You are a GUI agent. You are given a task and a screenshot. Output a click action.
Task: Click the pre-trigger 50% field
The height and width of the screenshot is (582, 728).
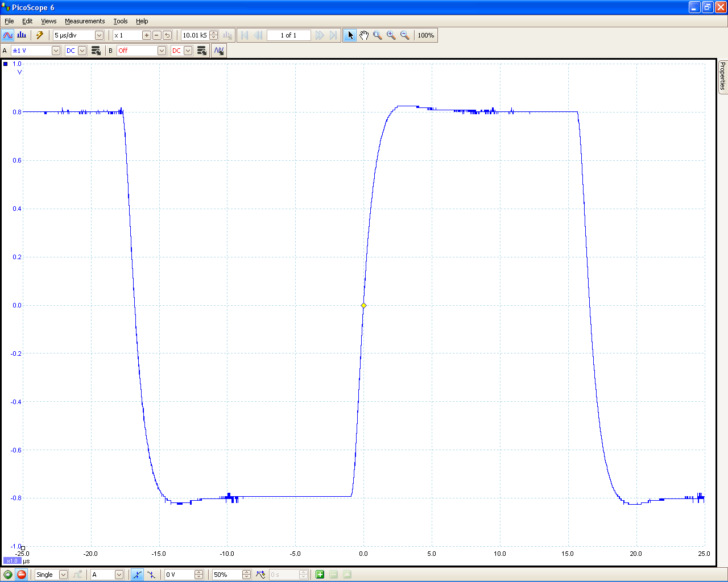coord(227,575)
